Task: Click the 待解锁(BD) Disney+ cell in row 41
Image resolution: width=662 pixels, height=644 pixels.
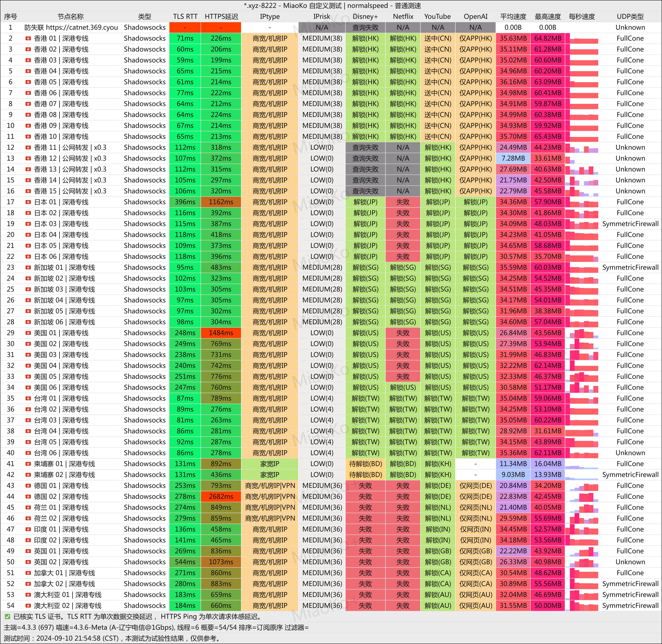Action: pos(365,464)
